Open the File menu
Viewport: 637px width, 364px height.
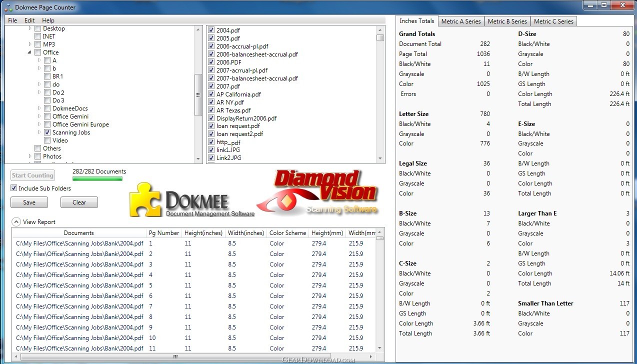pos(12,20)
